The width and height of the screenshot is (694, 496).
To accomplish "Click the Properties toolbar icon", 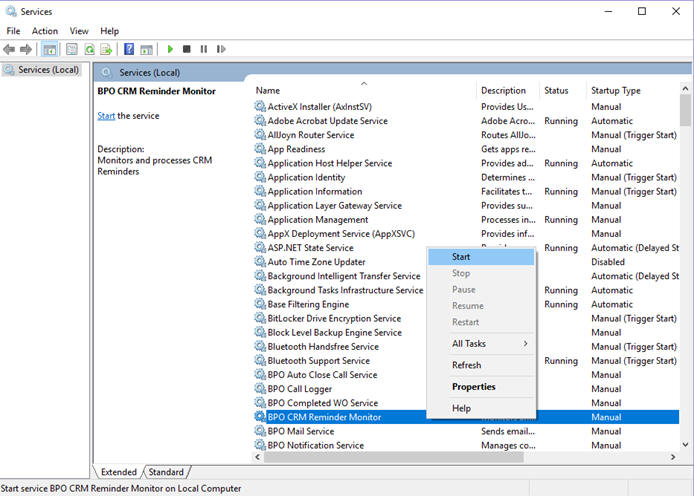I will click(x=72, y=49).
